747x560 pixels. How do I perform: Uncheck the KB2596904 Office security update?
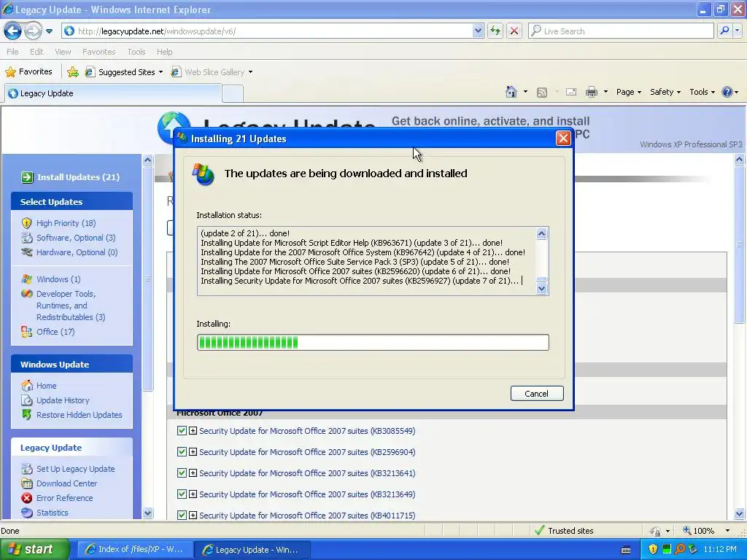[x=182, y=451]
